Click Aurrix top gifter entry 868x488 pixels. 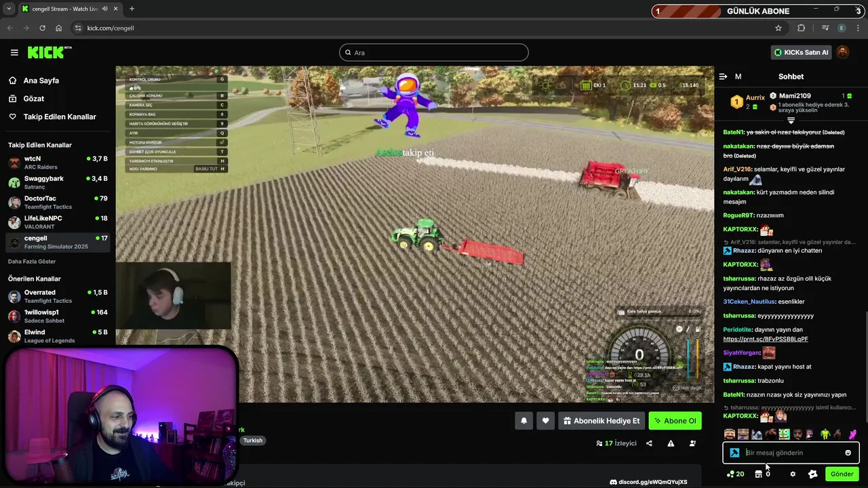(747, 102)
